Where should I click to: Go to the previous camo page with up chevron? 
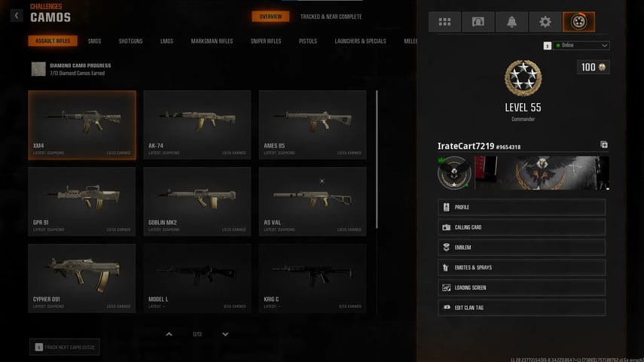tap(169, 334)
